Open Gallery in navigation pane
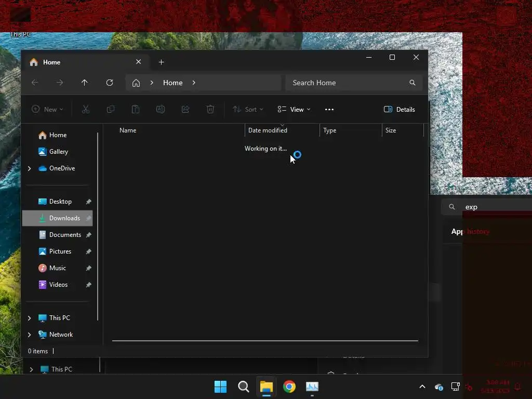Image resolution: width=532 pixels, height=399 pixels. 59,152
